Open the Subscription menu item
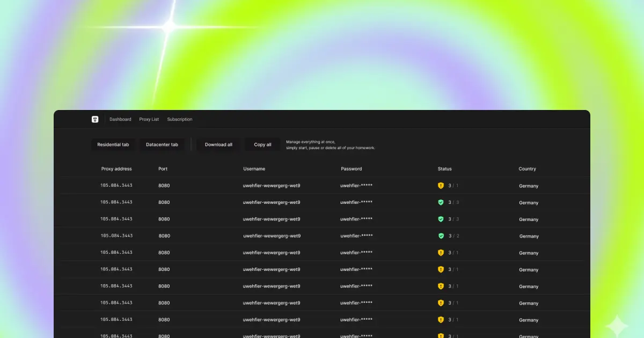644x338 pixels. pyautogui.click(x=180, y=119)
